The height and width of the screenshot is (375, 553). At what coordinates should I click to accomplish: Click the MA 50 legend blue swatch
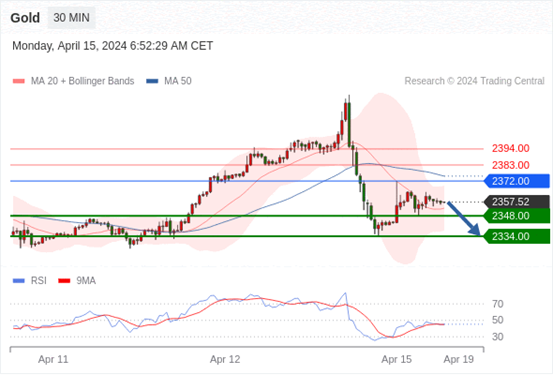point(152,81)
